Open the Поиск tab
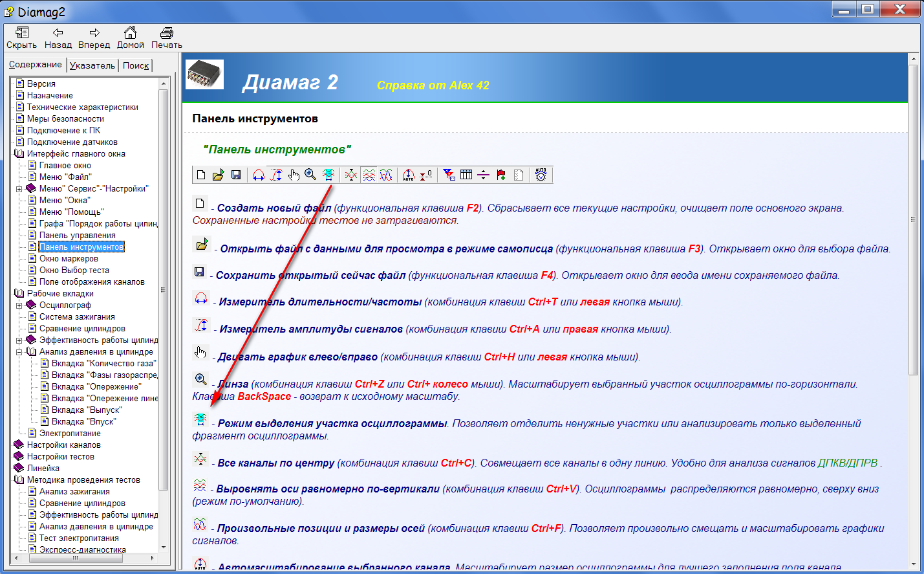This screenshot has height=574, width=924. tap(136, 65)
